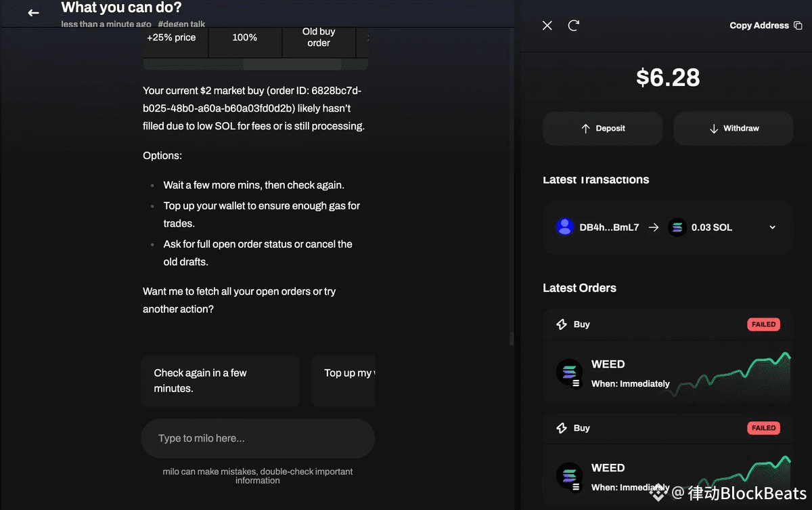Open the #degen talk tag
Screen dimensions: 812x510
181,24
